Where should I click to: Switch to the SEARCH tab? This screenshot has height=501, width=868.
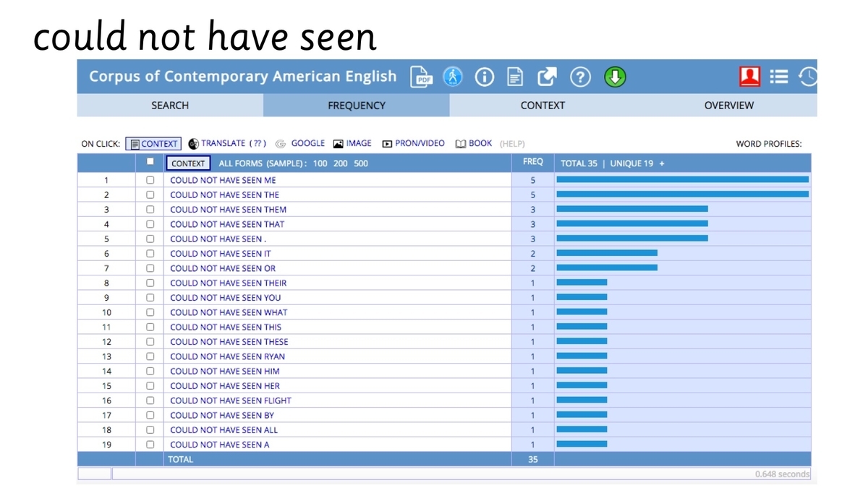coord(170,106)
